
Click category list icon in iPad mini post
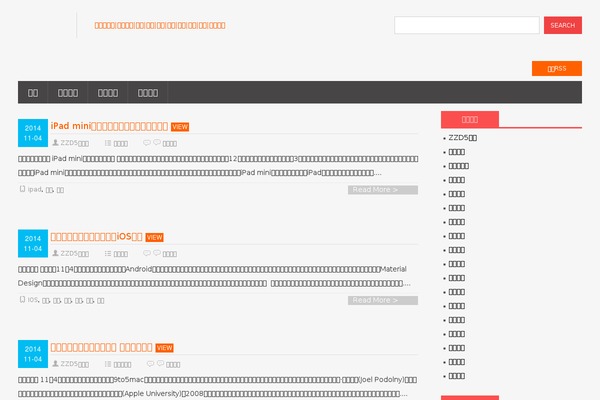click(x=108, y=143)
